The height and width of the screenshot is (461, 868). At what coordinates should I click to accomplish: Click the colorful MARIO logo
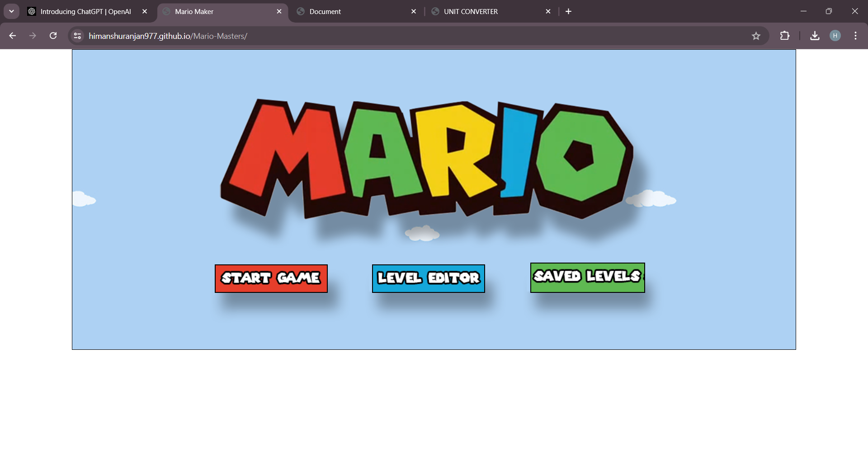pyautogui.click(x=427, y=158)
